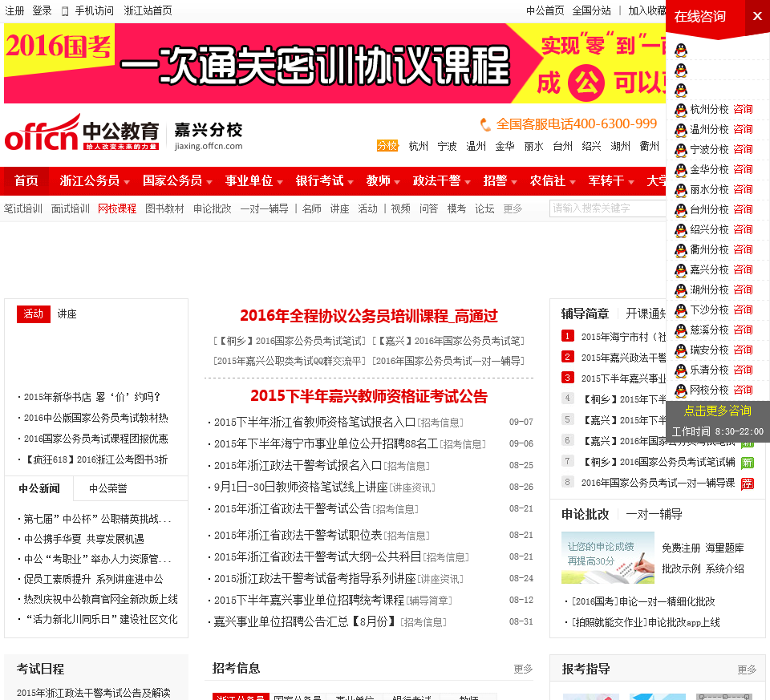Switch to the 中公新闻 tab
Viewport: 770px width, 700px height.
[39, 488]
